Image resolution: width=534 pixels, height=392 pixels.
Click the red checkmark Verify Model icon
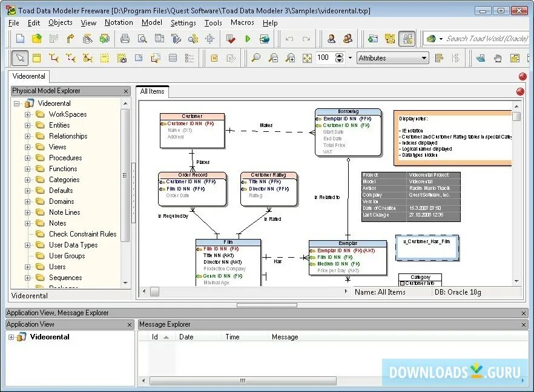tap(231, 39)
